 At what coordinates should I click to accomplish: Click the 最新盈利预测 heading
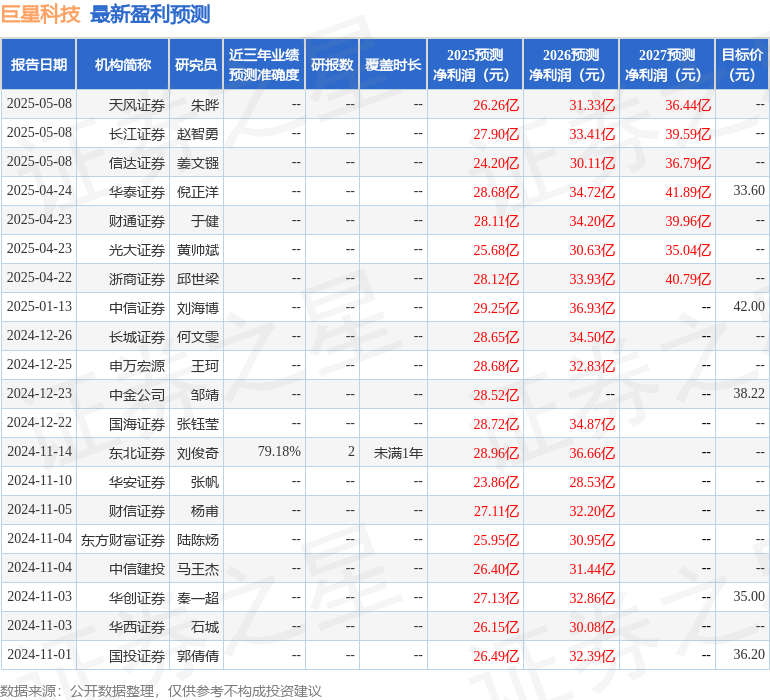click(x=150, y=15)
